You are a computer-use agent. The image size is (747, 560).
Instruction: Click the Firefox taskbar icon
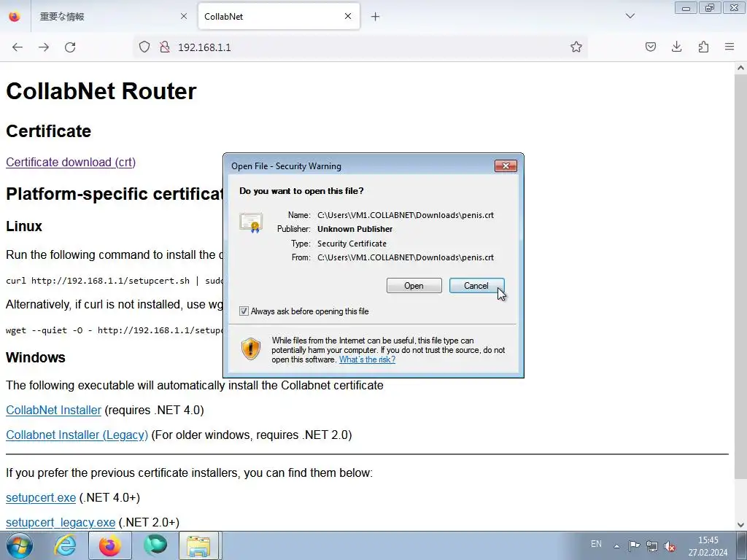point(110,545)
